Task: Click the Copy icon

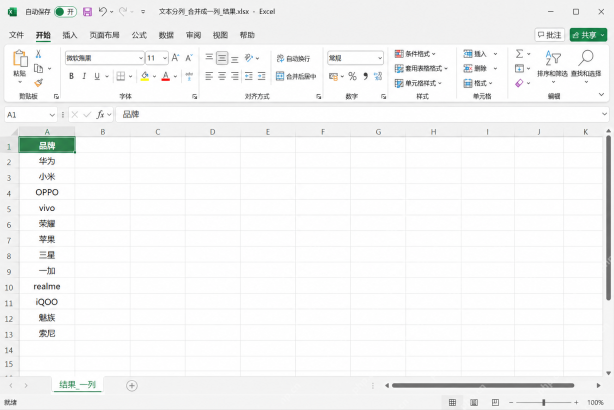Action: (38, 69)
